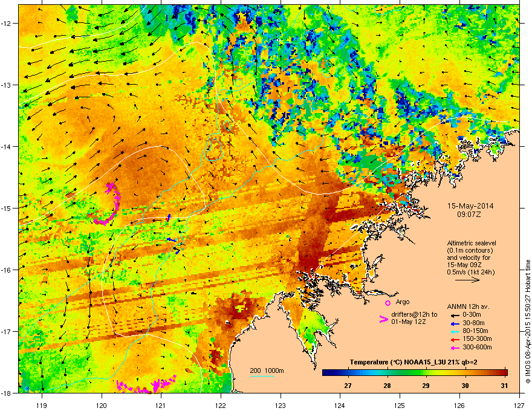The image size is (532, 411).
Task: Click the '150-300m' depth label
Action: (x=478, y=338)
